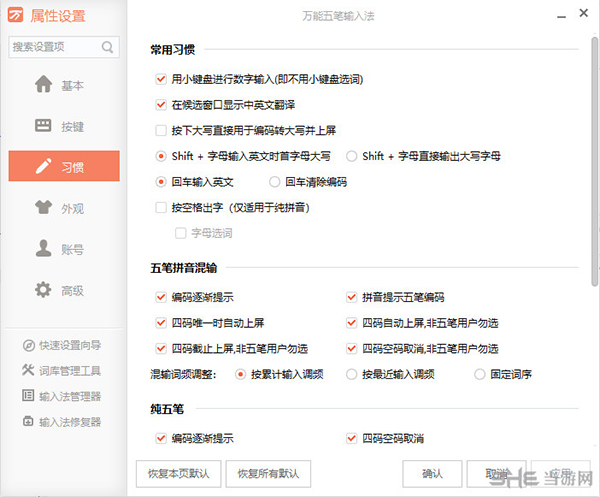
Task: Uncheck 拼音提示五笔编码
Action: coord(351,297)
